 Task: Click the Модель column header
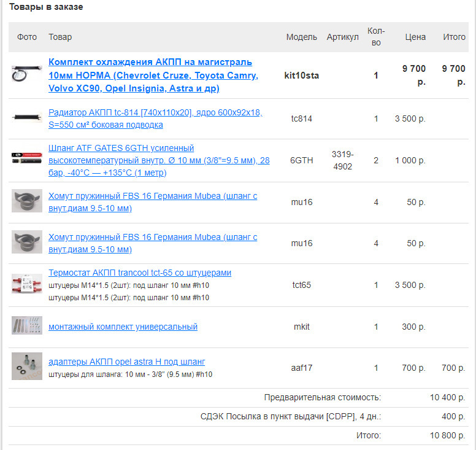[301, 37]
